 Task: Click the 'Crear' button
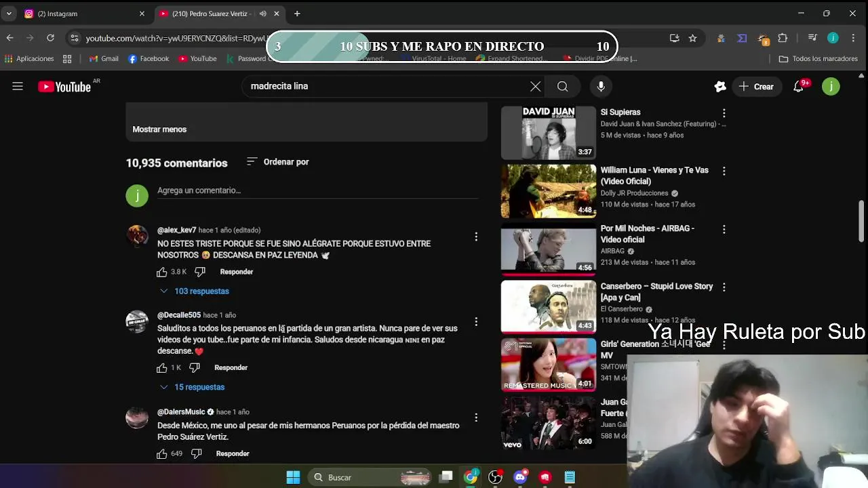(756, 86)
